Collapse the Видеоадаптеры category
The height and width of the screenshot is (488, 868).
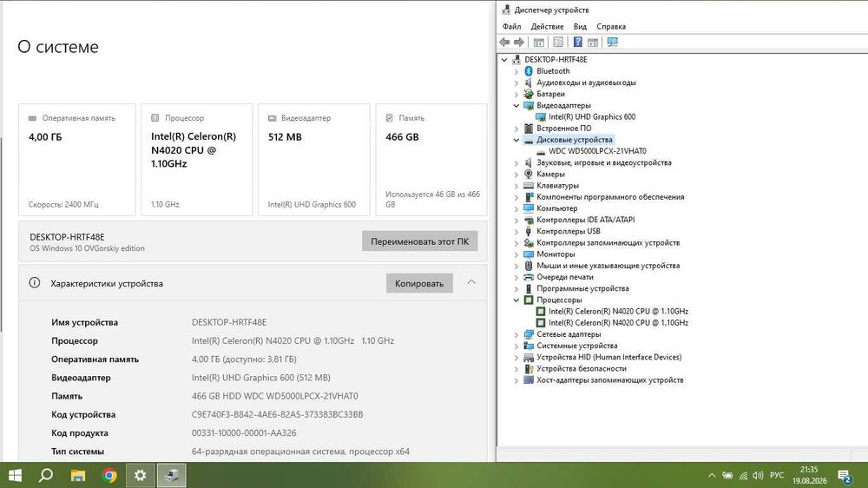tap(516, 105)
